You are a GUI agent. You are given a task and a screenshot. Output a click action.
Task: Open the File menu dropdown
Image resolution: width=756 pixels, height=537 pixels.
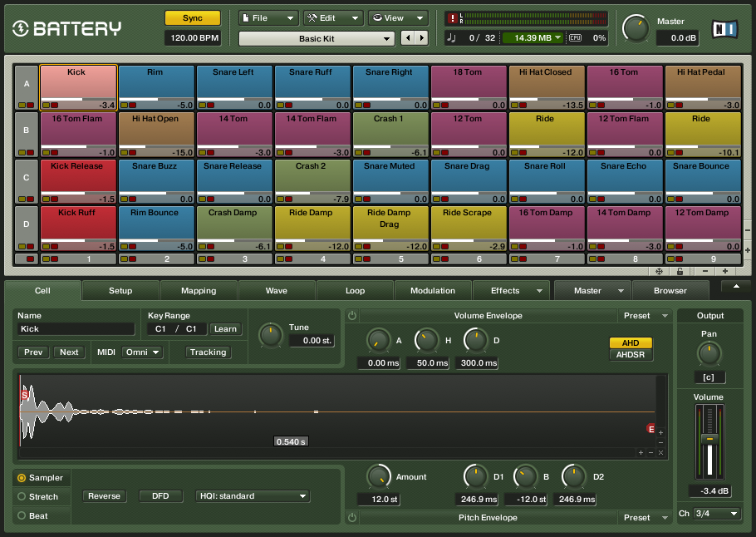268,17
